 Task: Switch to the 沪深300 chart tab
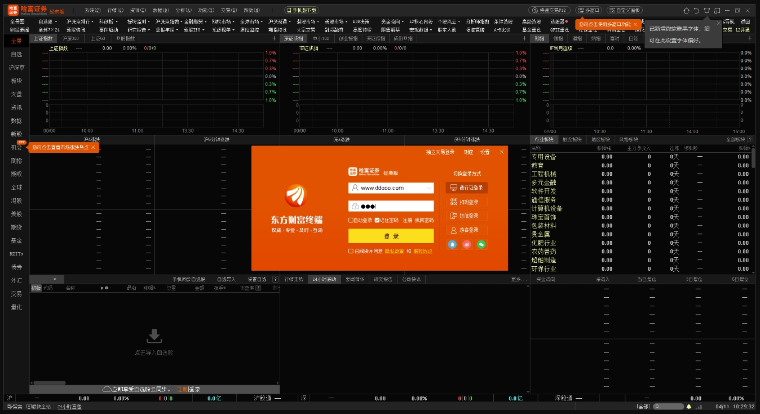pyautogui.click(x=71, y=38)
